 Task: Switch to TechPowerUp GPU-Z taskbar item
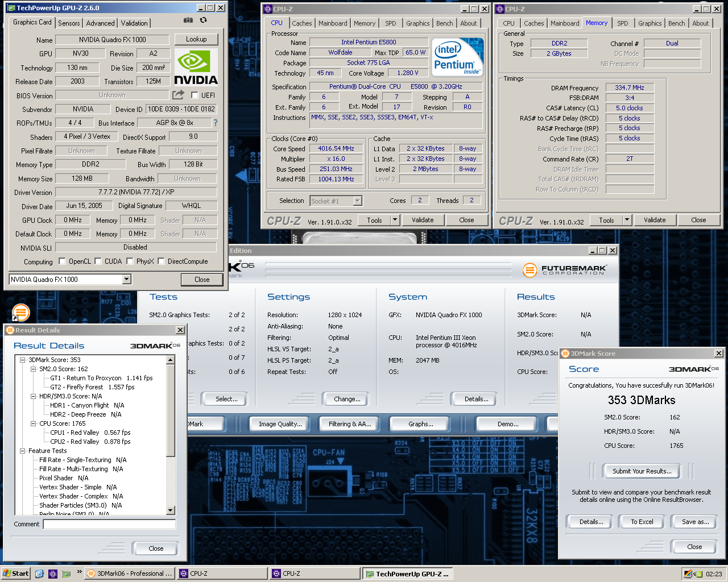409,573
